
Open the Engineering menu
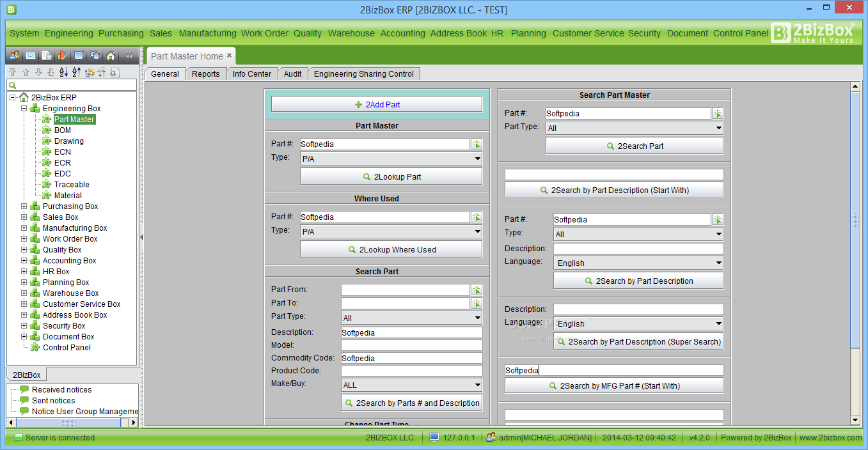click(x=69, y=33)
